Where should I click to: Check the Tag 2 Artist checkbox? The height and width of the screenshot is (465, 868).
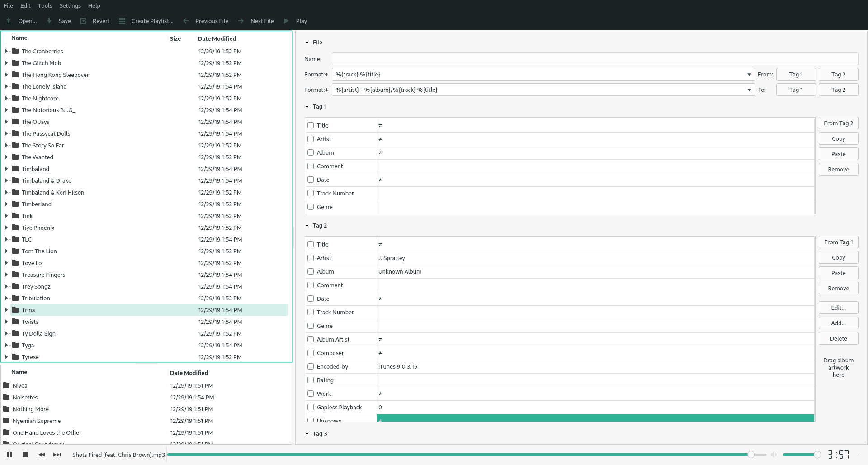click(311, 258)
